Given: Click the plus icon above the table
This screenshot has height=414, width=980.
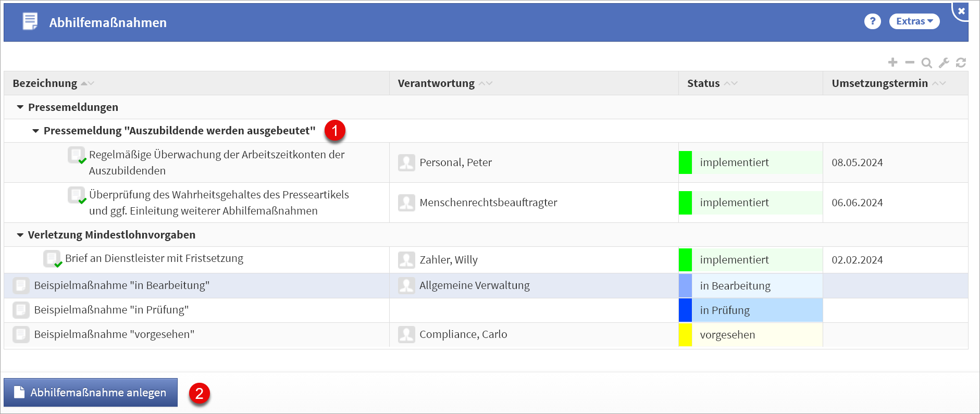Looking at the screenshot, I should coord(892,62).
